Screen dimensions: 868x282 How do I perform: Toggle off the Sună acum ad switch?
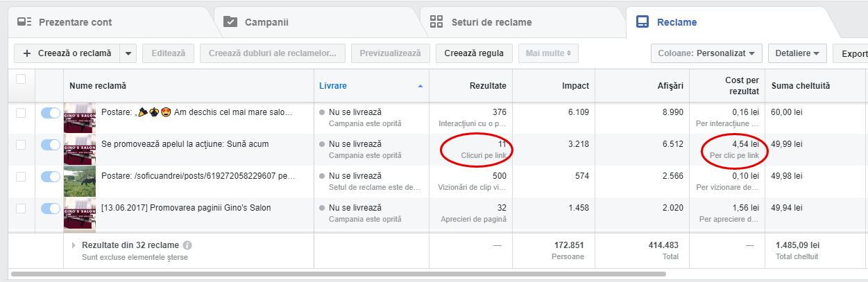coord(51,145)
